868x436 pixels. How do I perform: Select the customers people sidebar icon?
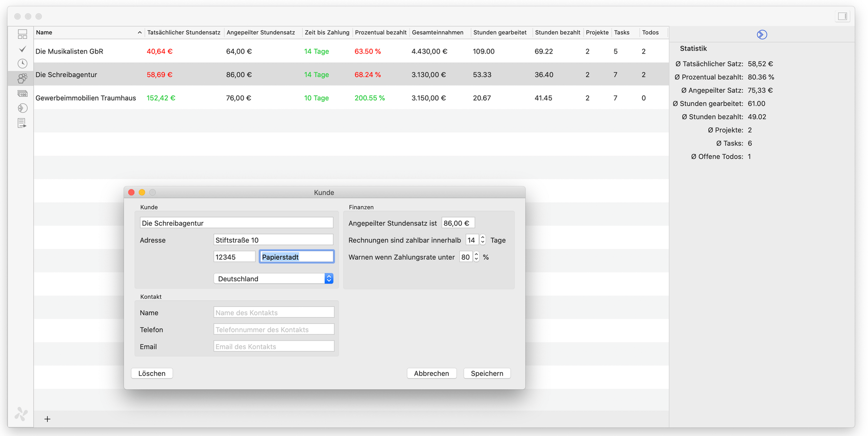[x=22, y=78]
